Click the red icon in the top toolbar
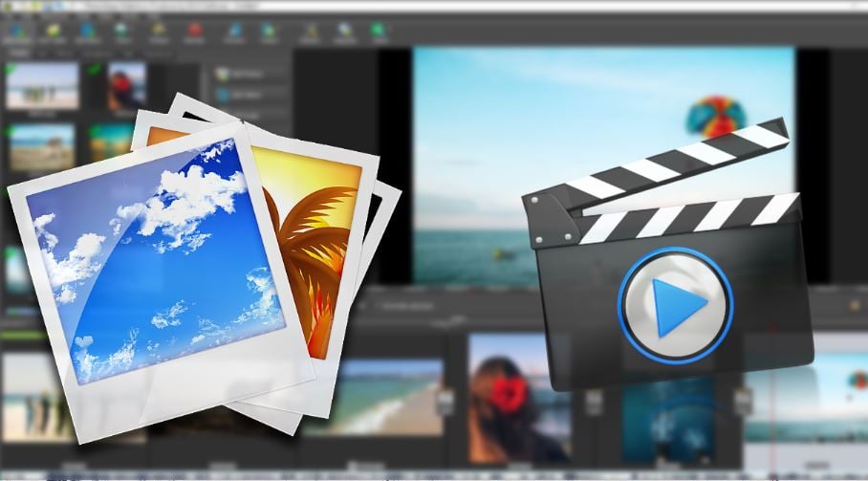The height and width of the screenshot is (481, 868). (x=194, y=32)
